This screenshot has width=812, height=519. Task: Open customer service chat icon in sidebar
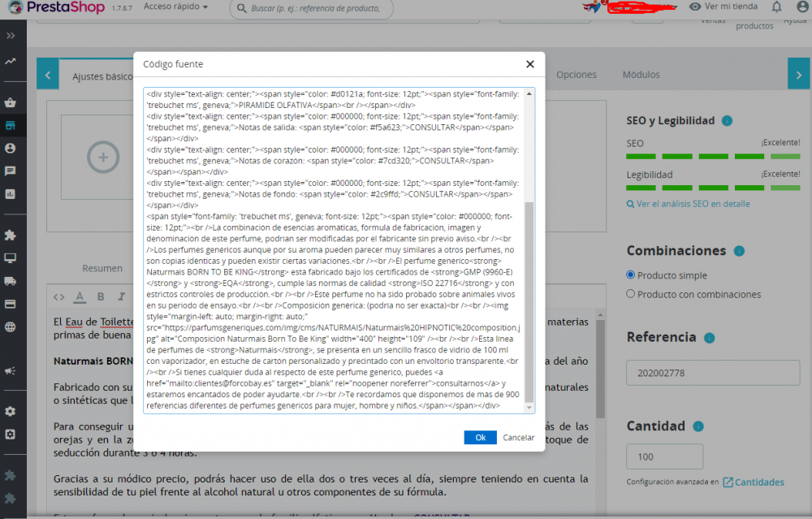pyautogui.click(x=11, y=171)
